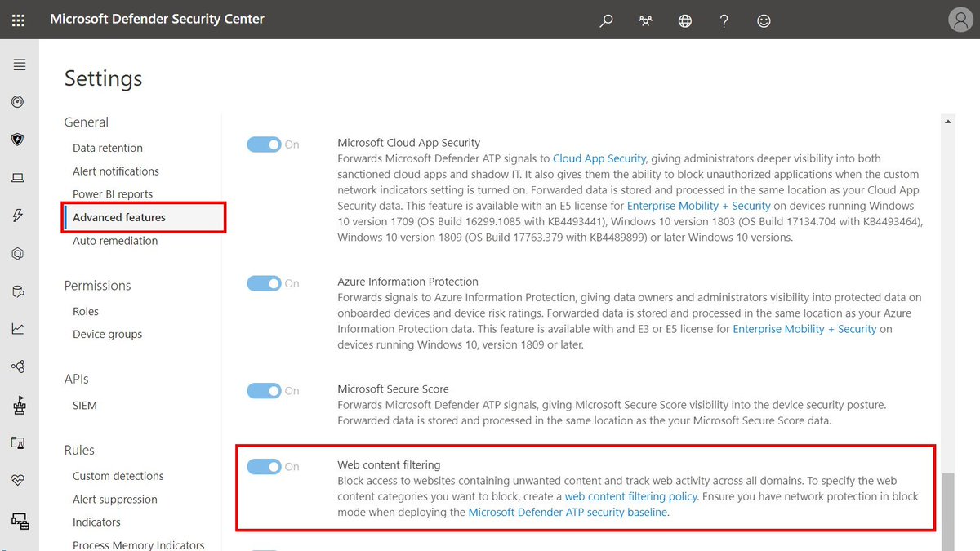Click the Rules section heading
The image size is (980, 551).
[x=80, y=450]
